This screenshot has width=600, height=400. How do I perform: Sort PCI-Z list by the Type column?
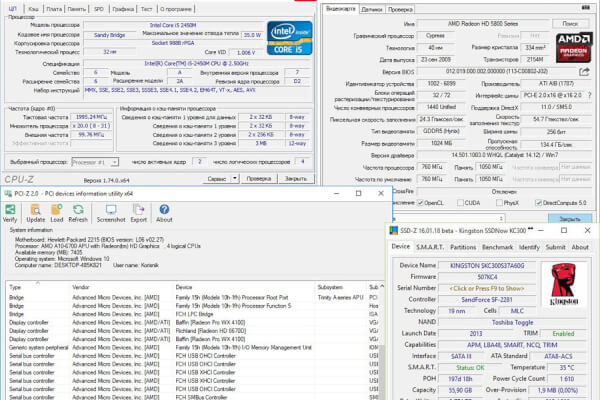point(38,287)
